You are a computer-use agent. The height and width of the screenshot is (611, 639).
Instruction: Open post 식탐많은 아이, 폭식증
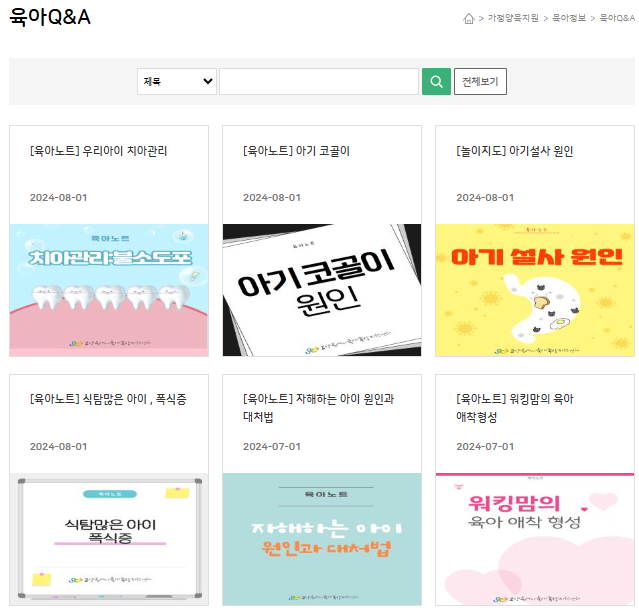pos(108,399)
